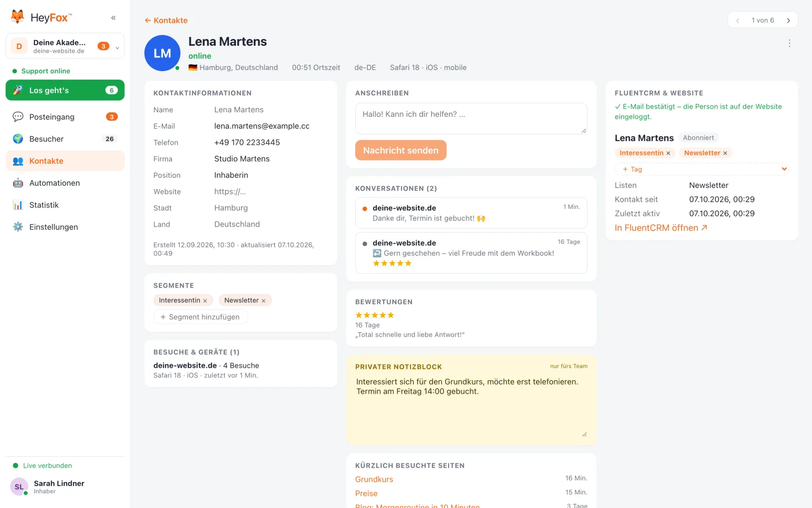This screenshot has width=812, height=508.
Task: Click the SL user avatar
Action: pos(19,487)
